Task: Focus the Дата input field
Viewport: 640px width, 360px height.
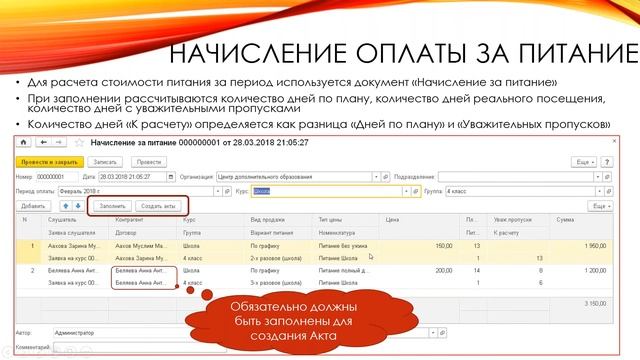Action: tap(132, 177)
